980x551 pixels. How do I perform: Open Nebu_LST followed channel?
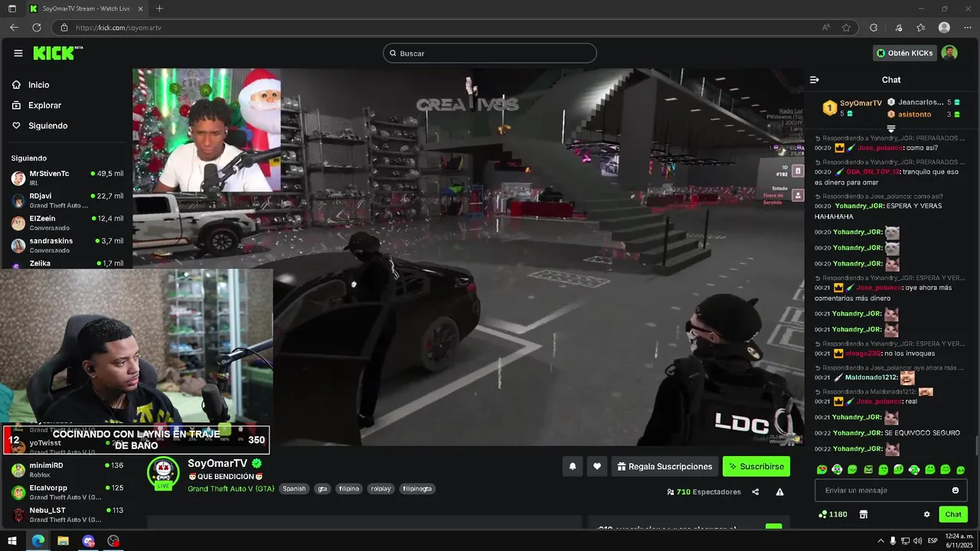(x=67, y=514)
